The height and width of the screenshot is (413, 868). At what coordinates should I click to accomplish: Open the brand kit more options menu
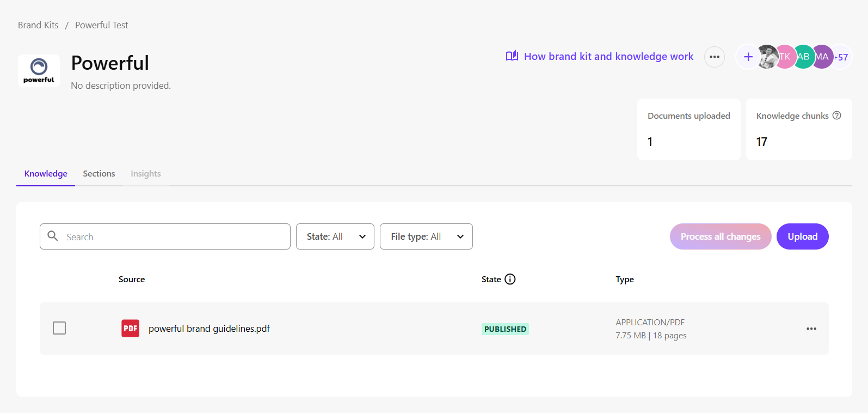(714, 57)
